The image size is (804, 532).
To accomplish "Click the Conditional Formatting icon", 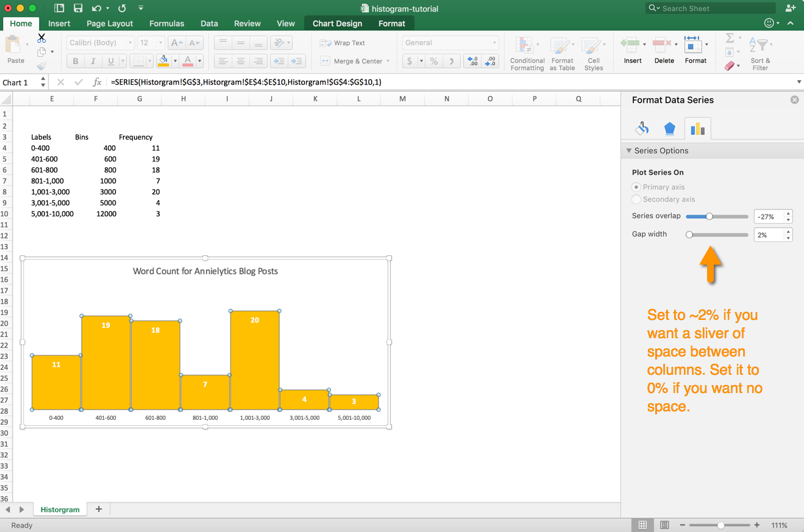I will click(x=525, y=46).
